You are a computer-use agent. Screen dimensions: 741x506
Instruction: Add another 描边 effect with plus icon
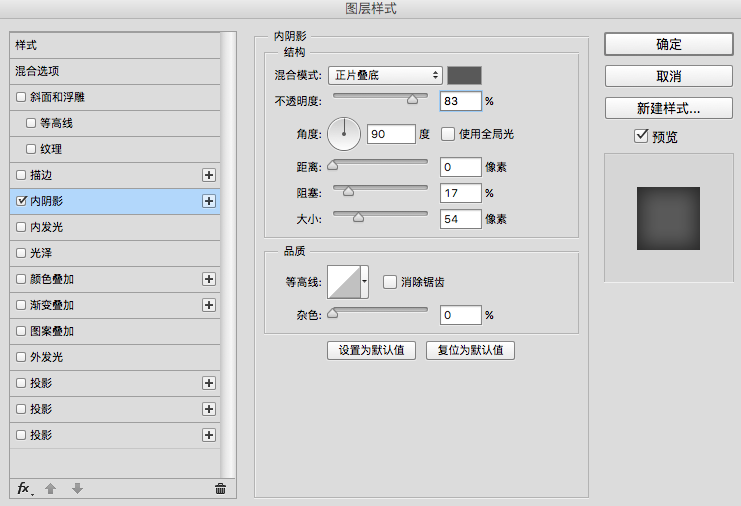tap(209, 175)
